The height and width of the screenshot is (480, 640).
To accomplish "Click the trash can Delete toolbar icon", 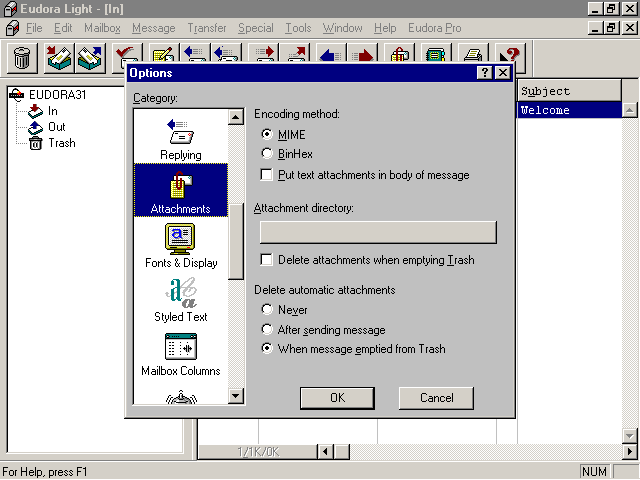I will pos(22,57).
